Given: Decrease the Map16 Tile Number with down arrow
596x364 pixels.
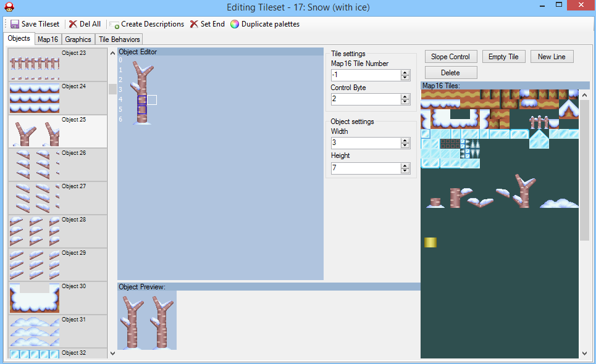Looking at the screenshot, I should [405, 78].
